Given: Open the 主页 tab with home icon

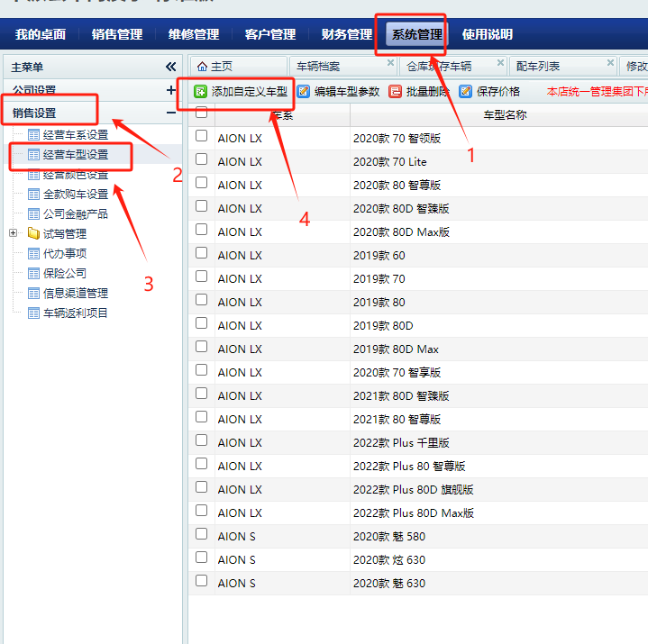Looking at the screenshot, I should tap(215, 66).
